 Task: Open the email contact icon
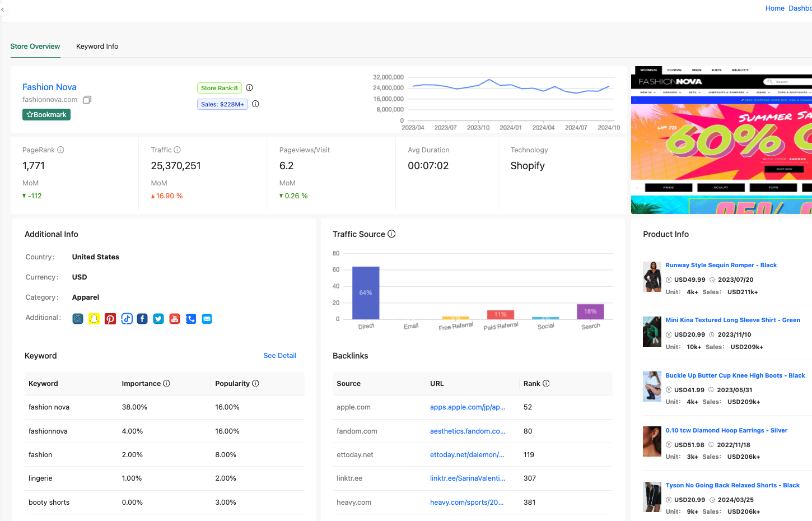[207, 319]
